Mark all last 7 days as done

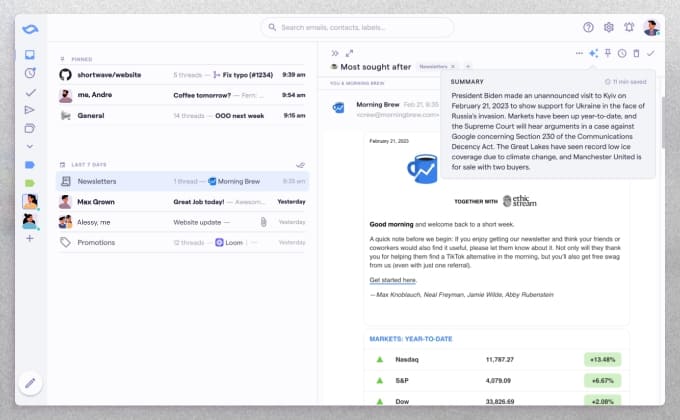(300, 165)
